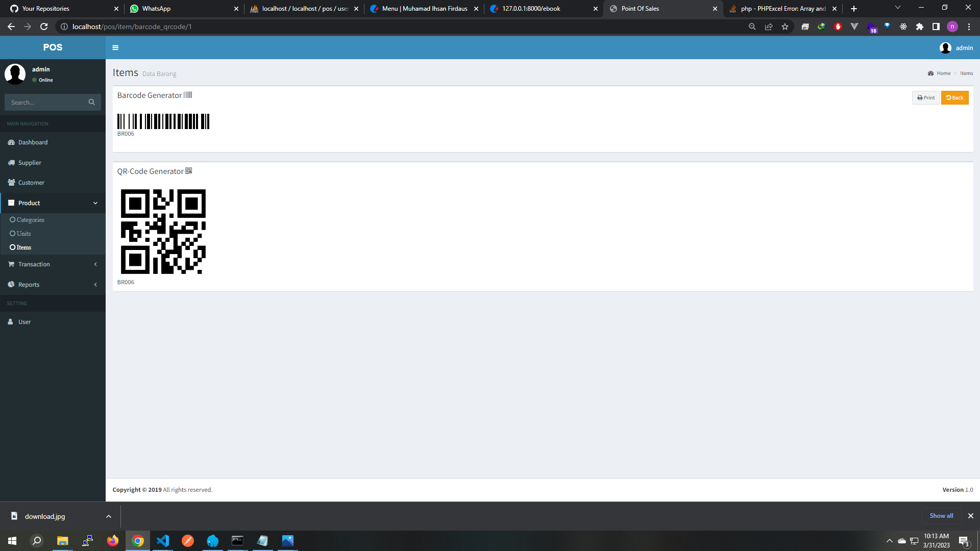This screenshot has width=980, height=551.
Task: Open Visual Studio Code from taskbar
Action: point(163,541)
